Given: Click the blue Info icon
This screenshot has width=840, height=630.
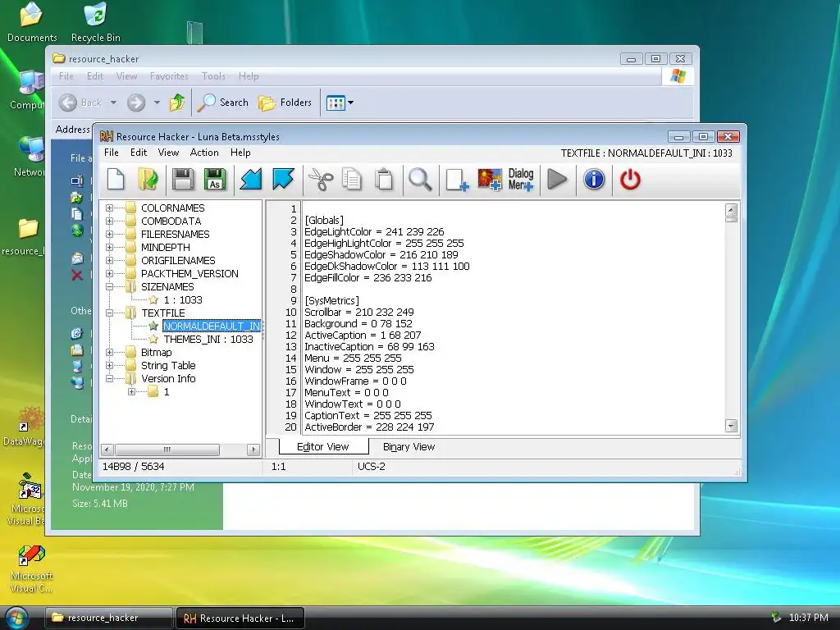Looking at the screenshot, I should [594, 180].
